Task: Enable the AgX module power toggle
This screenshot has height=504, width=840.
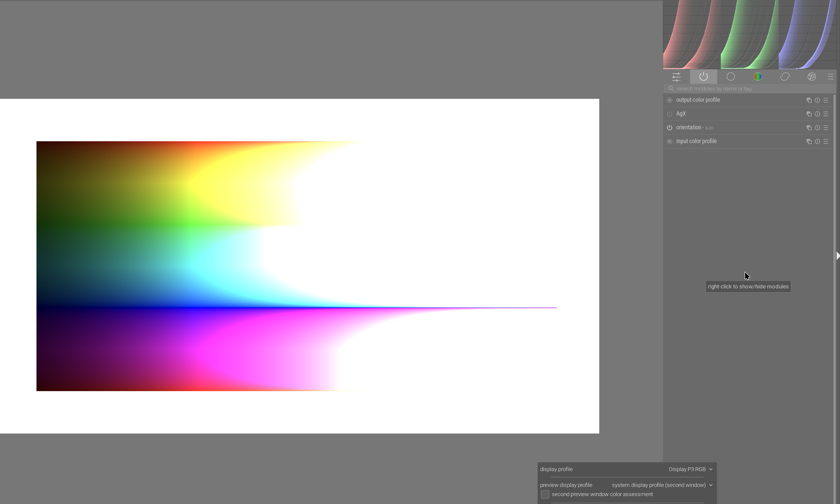Action: (669, 114)
